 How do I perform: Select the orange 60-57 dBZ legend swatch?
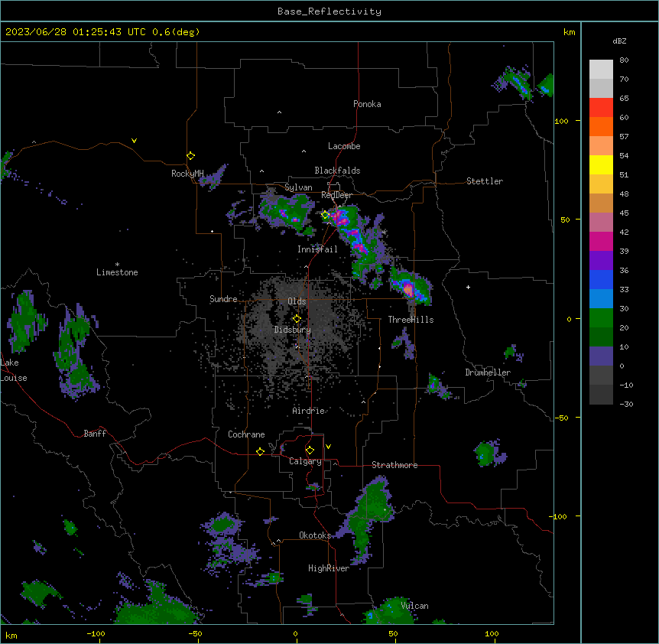pyautogui.click(x=601, y=127)
